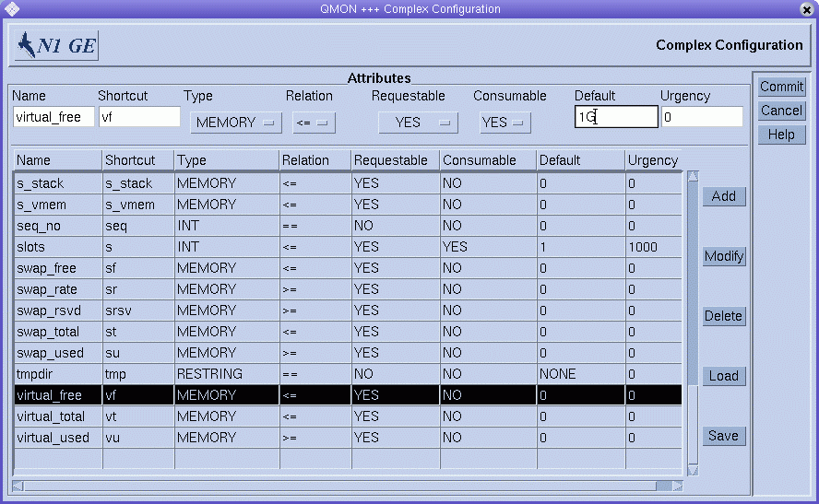
Task: Click the Load button
Action: click(x=723, y=376)
